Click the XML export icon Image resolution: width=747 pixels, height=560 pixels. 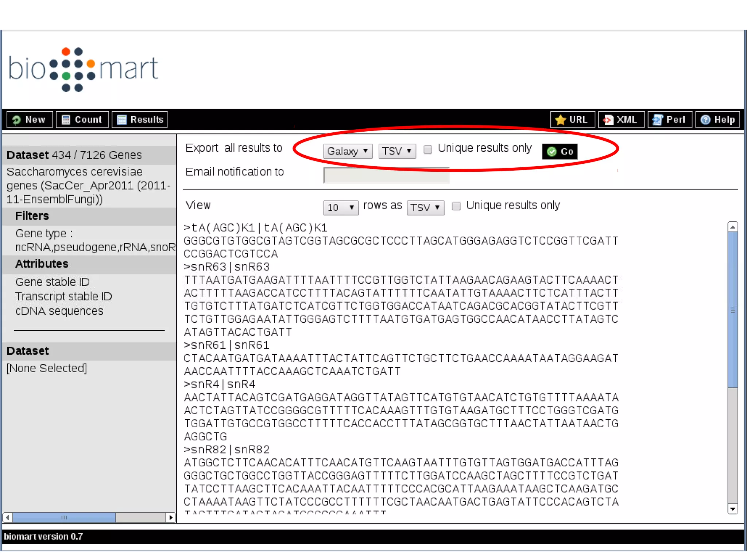click(x=608, y=120)
